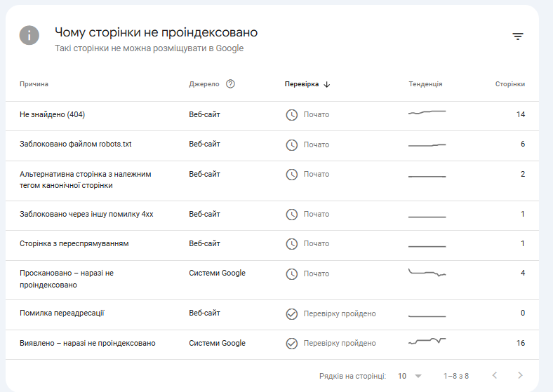Click the checkmark icon for Виявлено row
Image resolution: width=553 pixels, height=392 pixels.
coord(292,344)
